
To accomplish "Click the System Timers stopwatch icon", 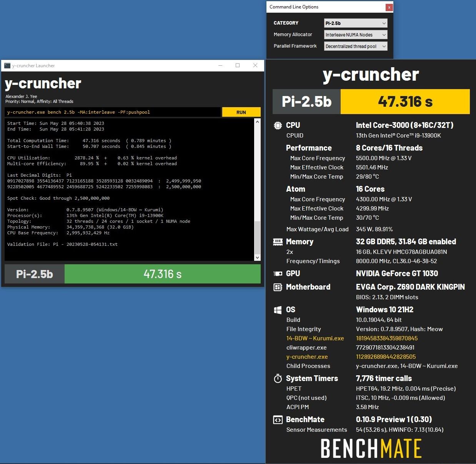I will 278,378.
